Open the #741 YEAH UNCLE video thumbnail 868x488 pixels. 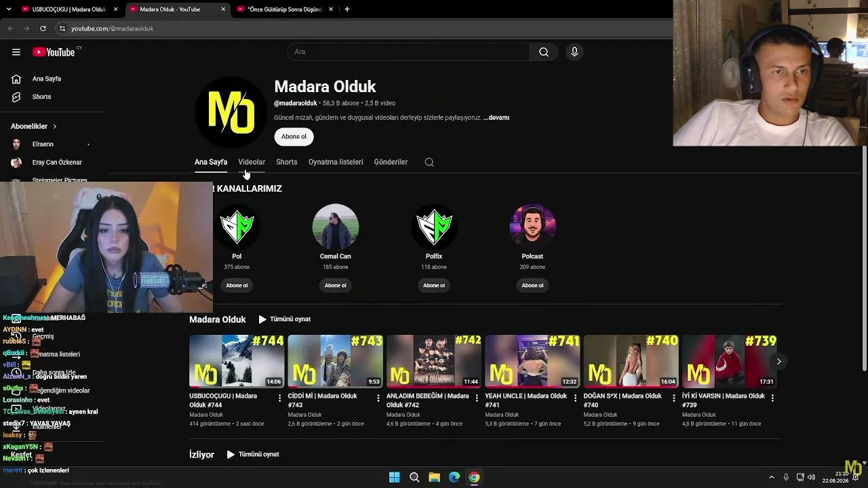tap(532, 361)
